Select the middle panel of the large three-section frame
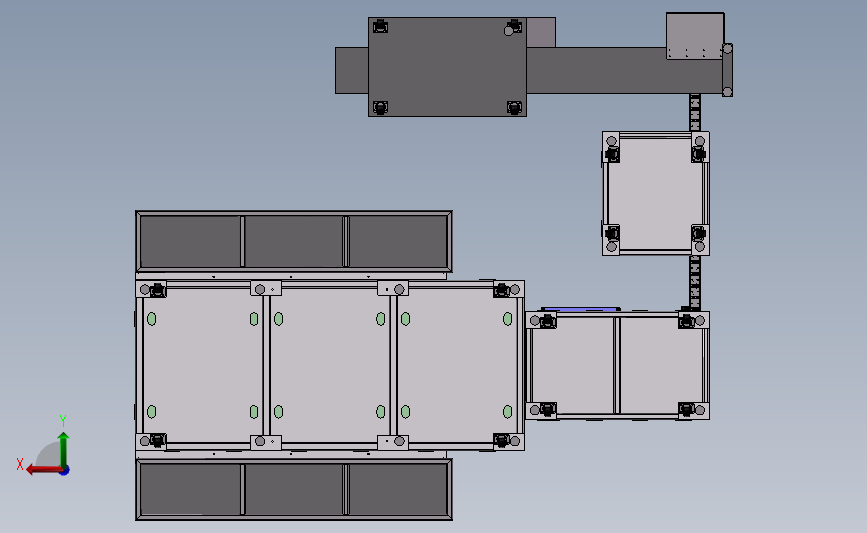Screen dimensions: 867x533 [x=330, y=365]
